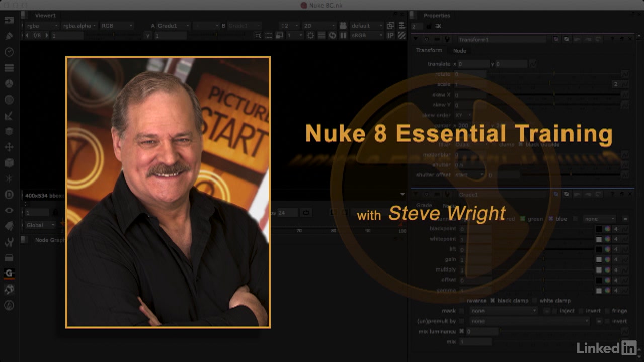644x362 pixels.
Task: Open the A input Grade1 dropdown
Action: pyautogui.click(x=174, y=26)
